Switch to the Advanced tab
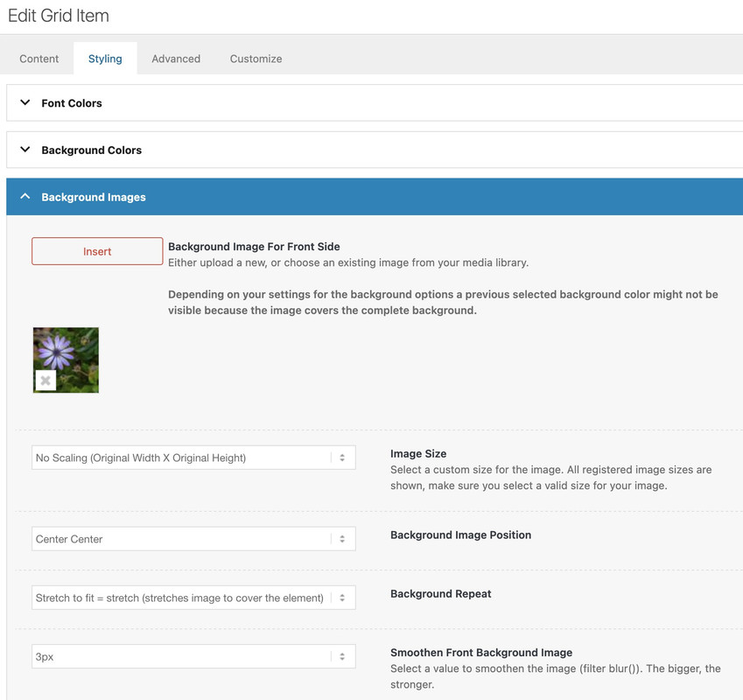Screen dimensions: 743x700 pyautogui.click(x=176, y=59)
